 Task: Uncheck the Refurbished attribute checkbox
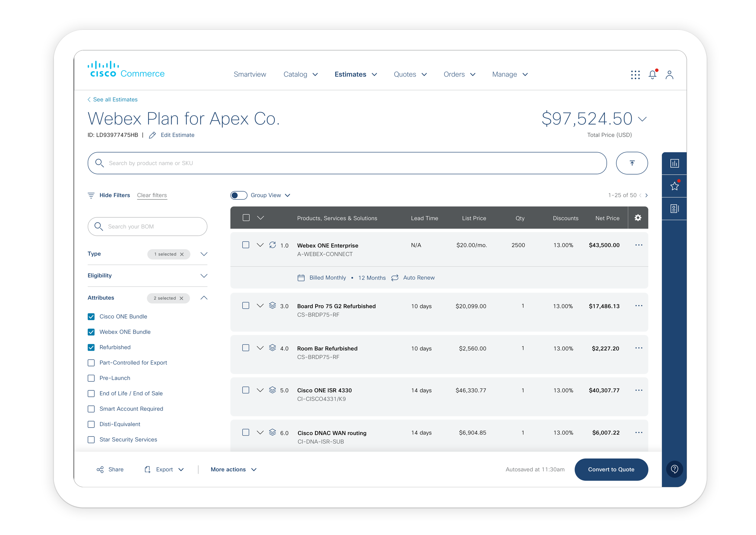click(91, 347)
